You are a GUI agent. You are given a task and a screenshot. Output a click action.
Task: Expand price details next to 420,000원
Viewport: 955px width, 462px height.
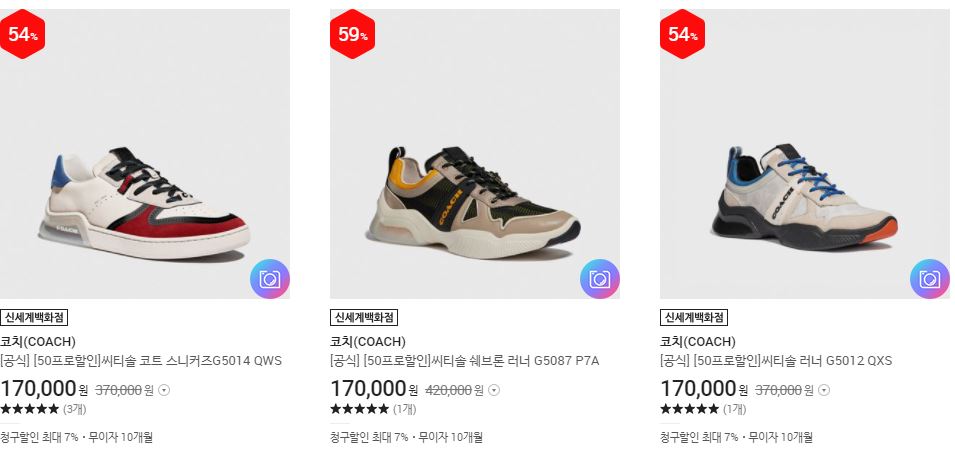494,390
